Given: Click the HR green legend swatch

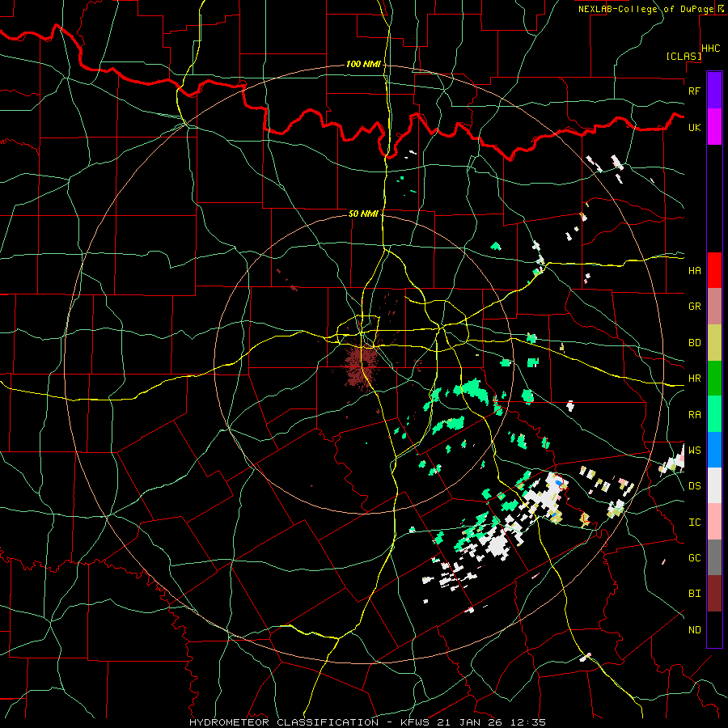Looking at the screenshot, I should pyautogui.click(x=714, y=379).
